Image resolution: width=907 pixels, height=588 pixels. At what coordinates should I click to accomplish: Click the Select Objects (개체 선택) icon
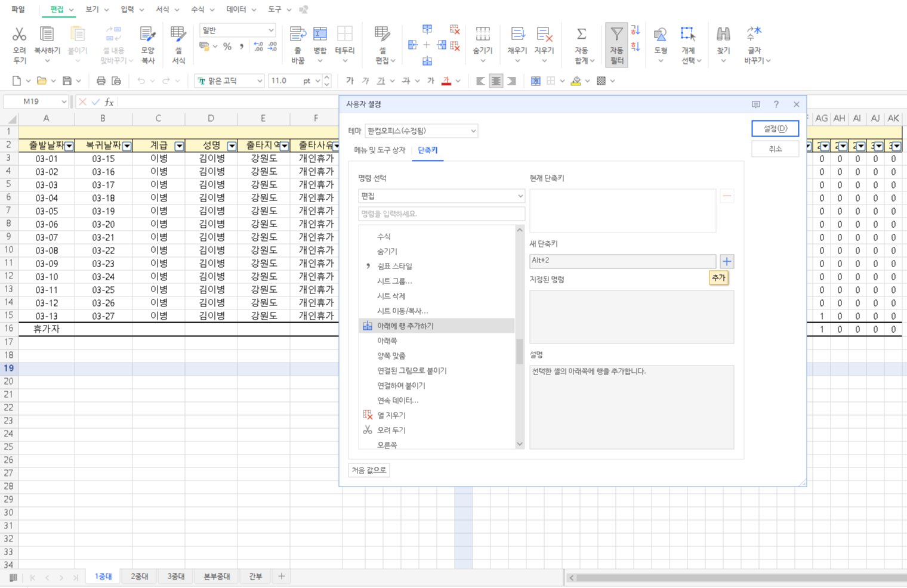pos(687,35)
